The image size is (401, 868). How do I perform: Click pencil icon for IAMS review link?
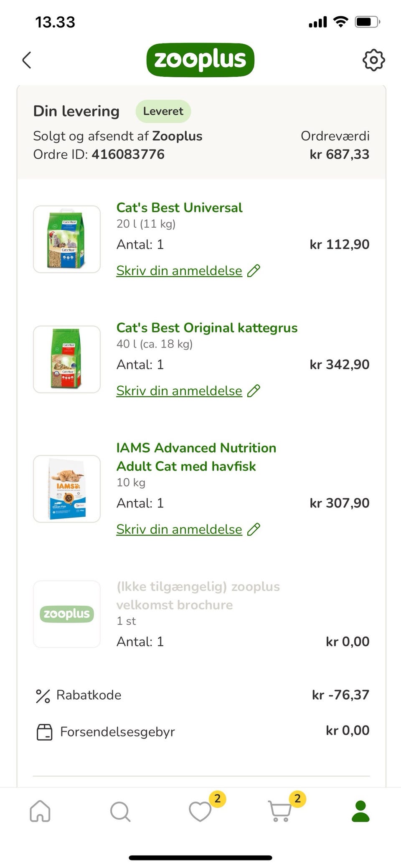click(254, 529)
